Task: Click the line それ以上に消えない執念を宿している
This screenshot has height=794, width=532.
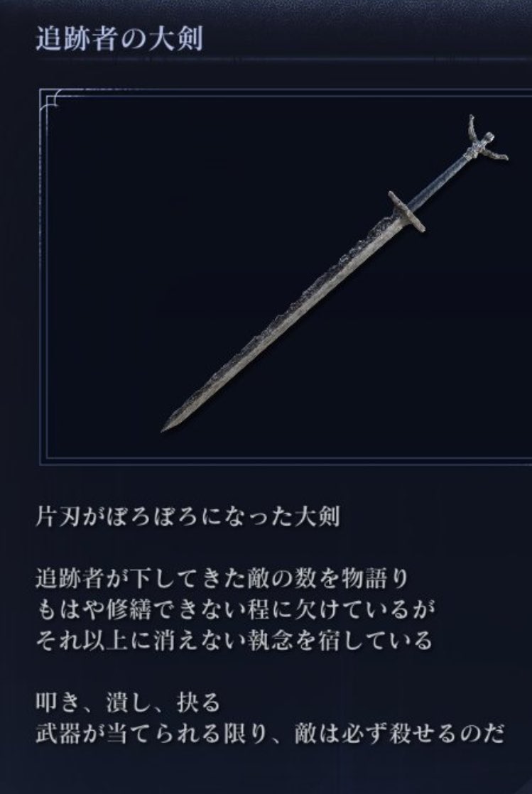Action: [x=234, y=641]
